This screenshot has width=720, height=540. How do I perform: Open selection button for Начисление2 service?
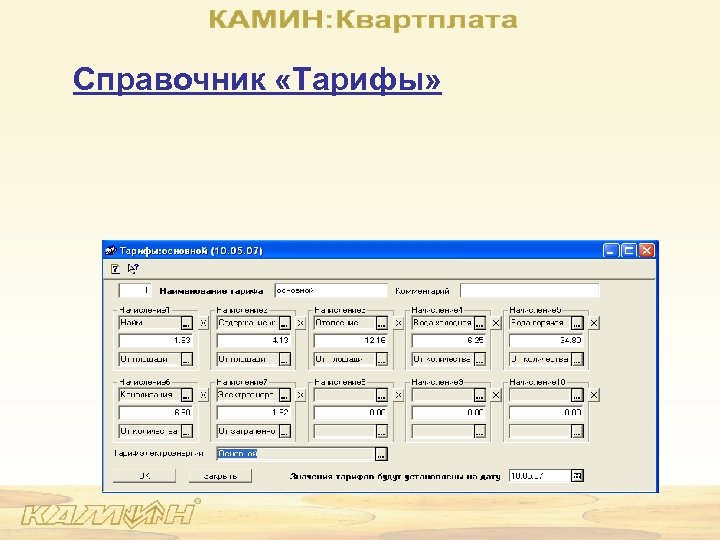(x=285, y=323)
